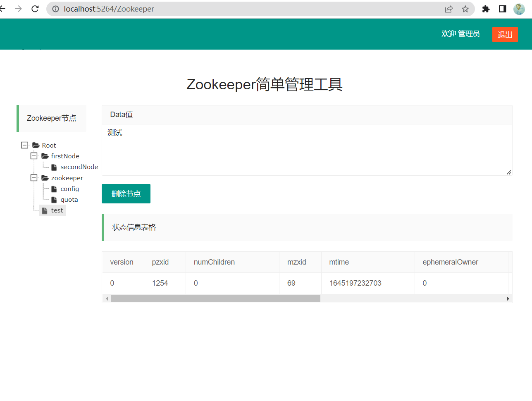Collapse the Root tree node

(24, 145)
